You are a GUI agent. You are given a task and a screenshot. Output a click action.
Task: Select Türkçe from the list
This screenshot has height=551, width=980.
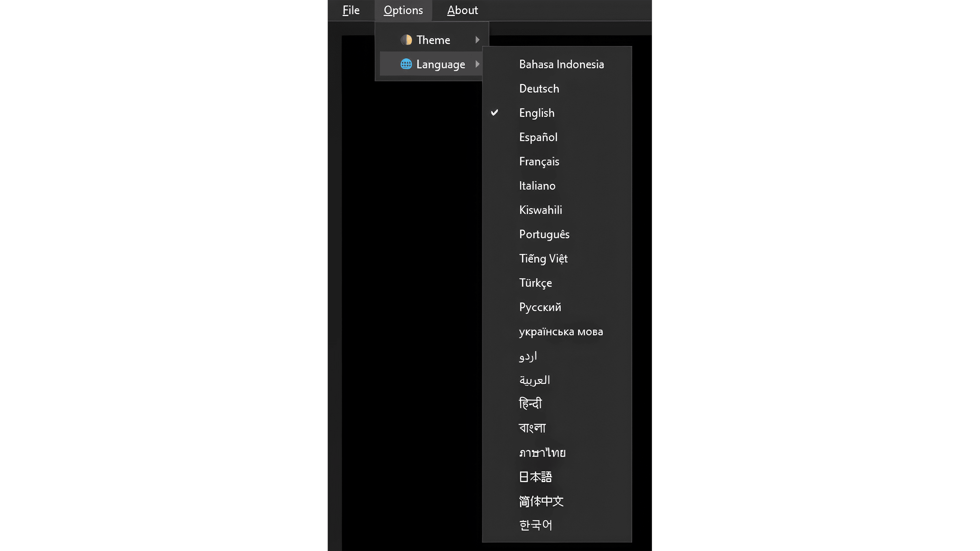(x=535, y=283)
